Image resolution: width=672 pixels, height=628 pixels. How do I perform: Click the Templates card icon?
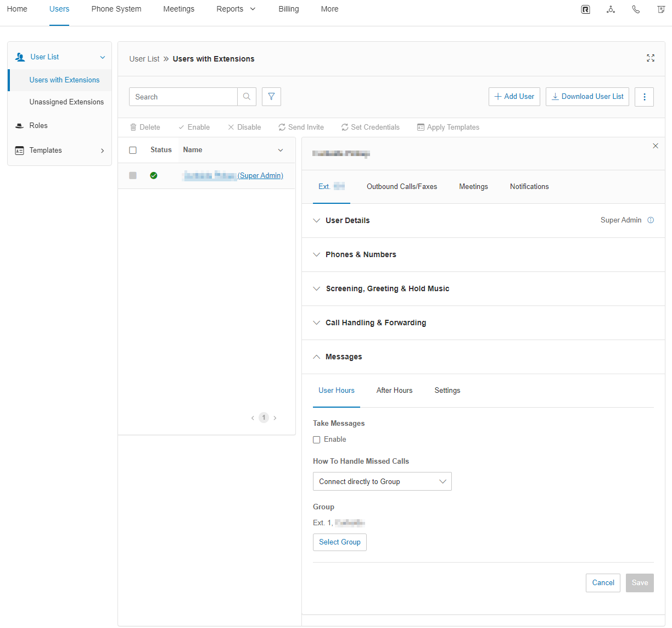tap(19, 151)
